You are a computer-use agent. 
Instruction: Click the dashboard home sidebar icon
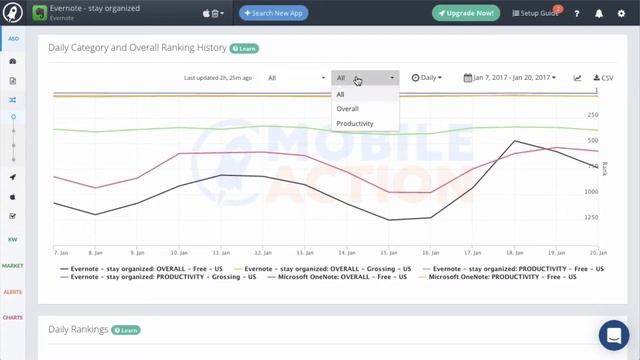click(x=13, y=61)
